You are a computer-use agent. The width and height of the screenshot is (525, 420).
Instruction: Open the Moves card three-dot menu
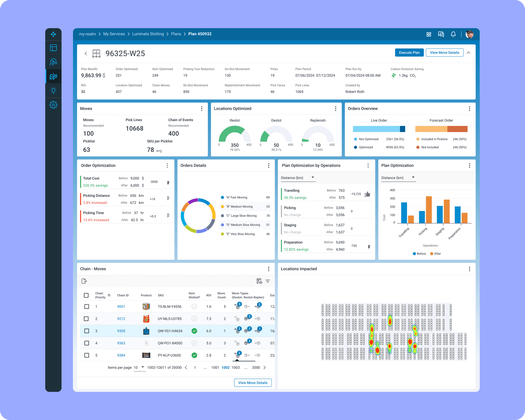pos(202,109)
